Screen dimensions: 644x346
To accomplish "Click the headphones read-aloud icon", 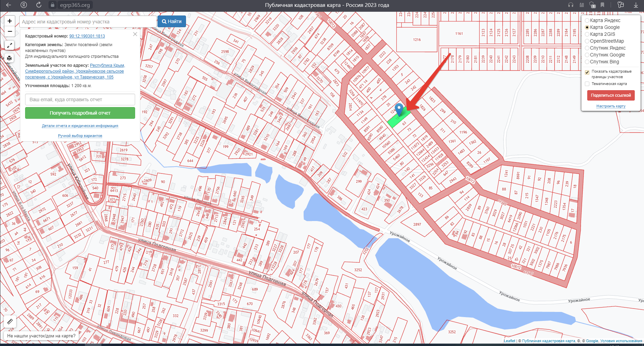I will [x=571, y=5].
